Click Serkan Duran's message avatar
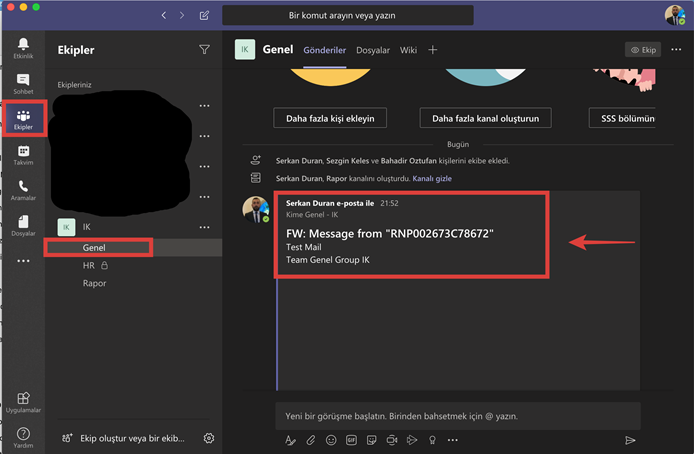Image resolution: width=694 pixels, height=454 pixels. point(255,209)
